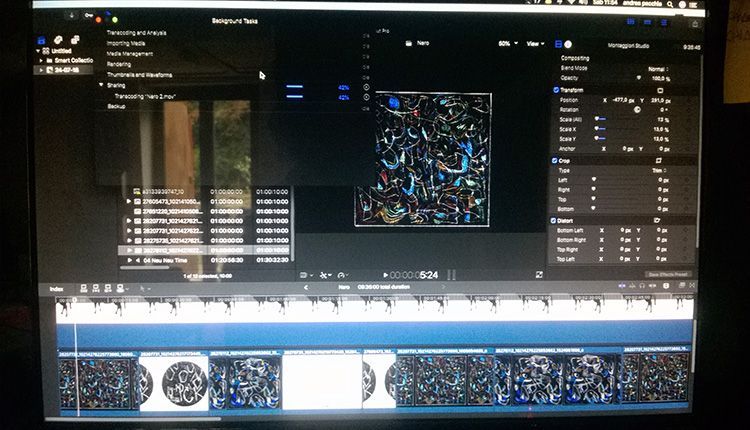Click the Video inspector icon

557,45
